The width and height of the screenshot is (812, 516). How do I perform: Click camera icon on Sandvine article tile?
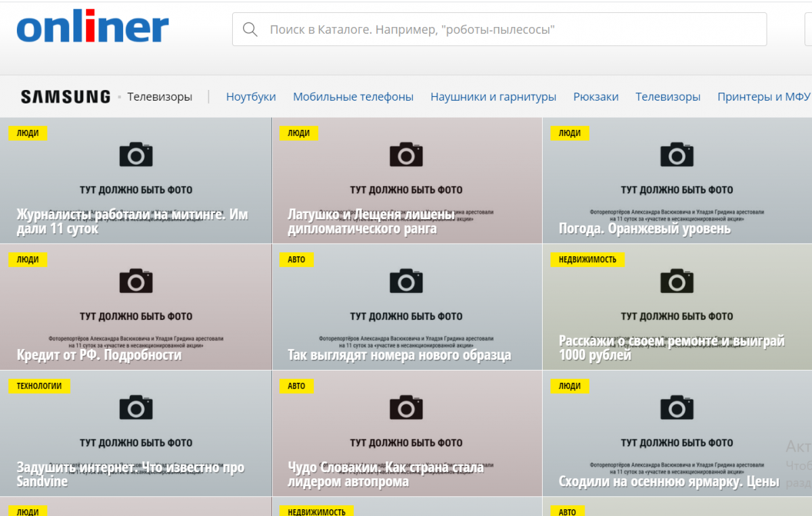pos(136,408)
